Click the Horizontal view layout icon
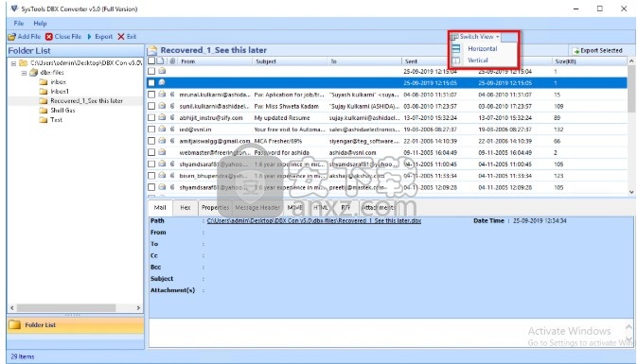This screenshot has width=638, height=364. (x=456, y=49)
